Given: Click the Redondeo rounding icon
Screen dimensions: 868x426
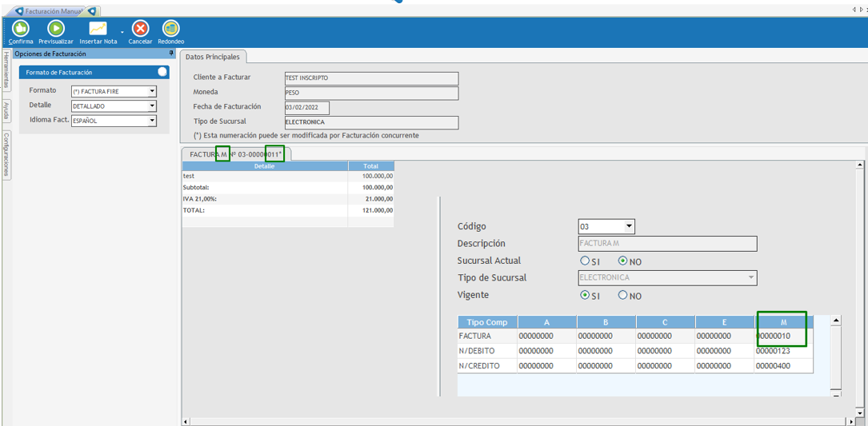Looking at the screenshot, I should [x=170, y=29].
